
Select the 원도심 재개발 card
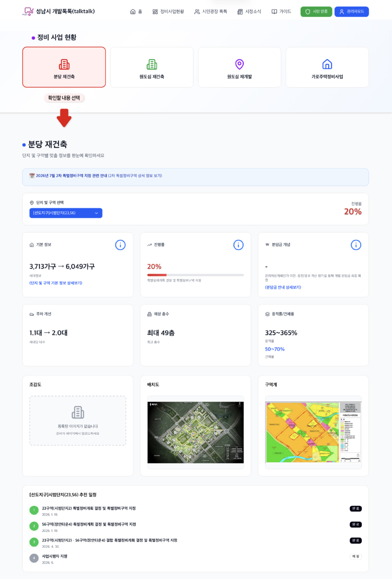[x=240, y=67]
